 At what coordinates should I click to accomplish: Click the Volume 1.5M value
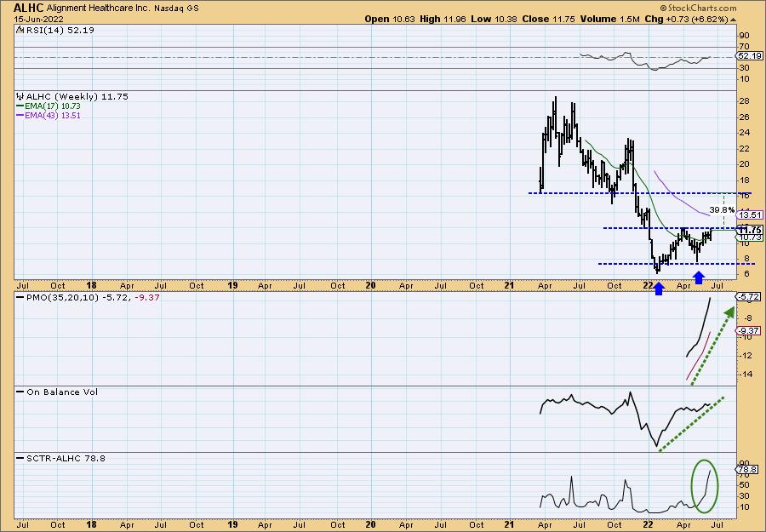[x=609, y=19]
